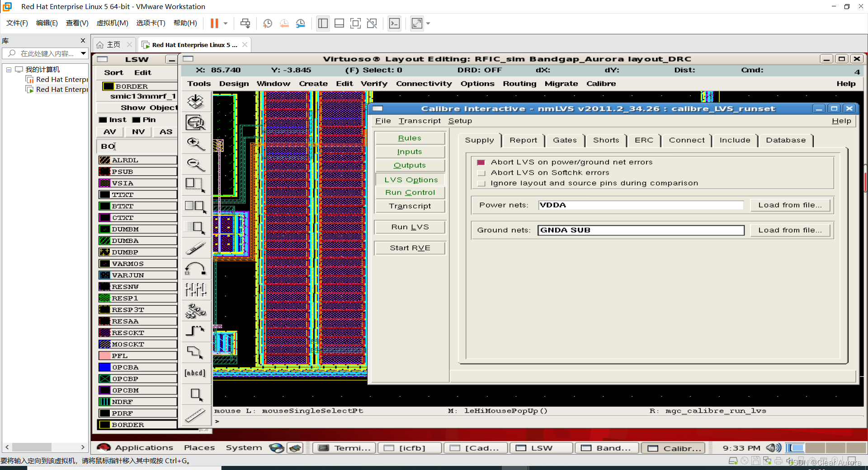Select the Stretch tool icon

pos(196,185)
